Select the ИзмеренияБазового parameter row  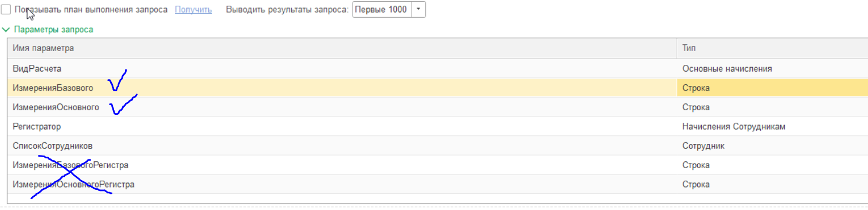coord(437,88)
